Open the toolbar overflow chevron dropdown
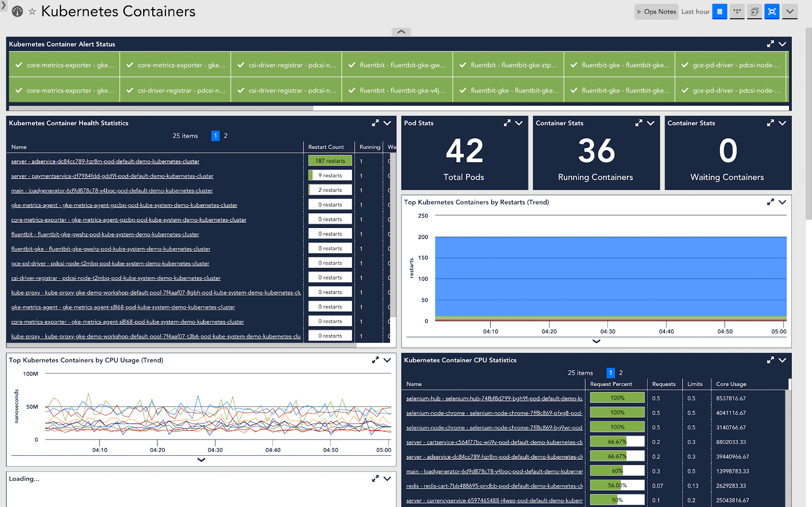Image resolution: width=812 pixels, height=507 pixels. (x=790, y=11)
